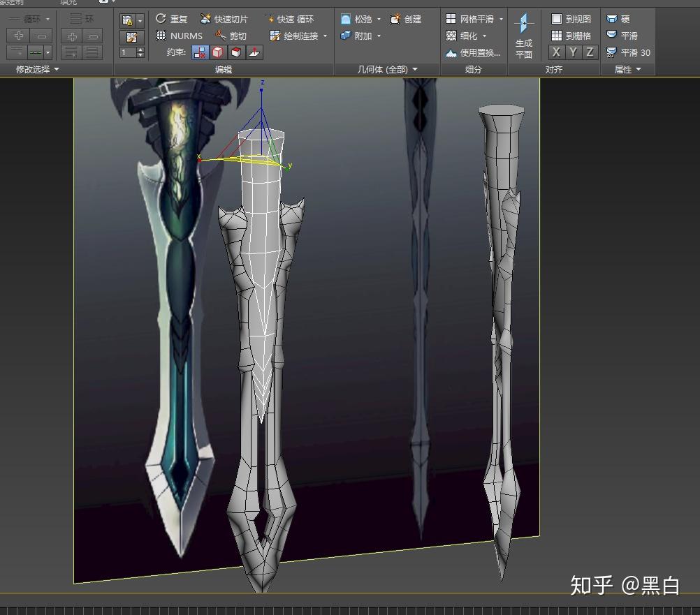This screenshot has height=615, width=700.
Task: Click the 环 Ring selection tool
Action: pyautogui.click(x=82, y=19)
